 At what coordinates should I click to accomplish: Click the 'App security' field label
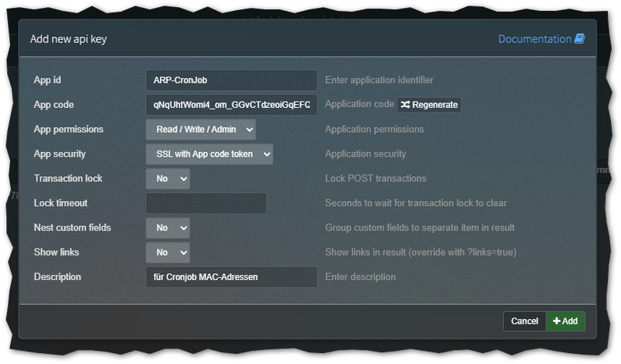pos(60,154)
